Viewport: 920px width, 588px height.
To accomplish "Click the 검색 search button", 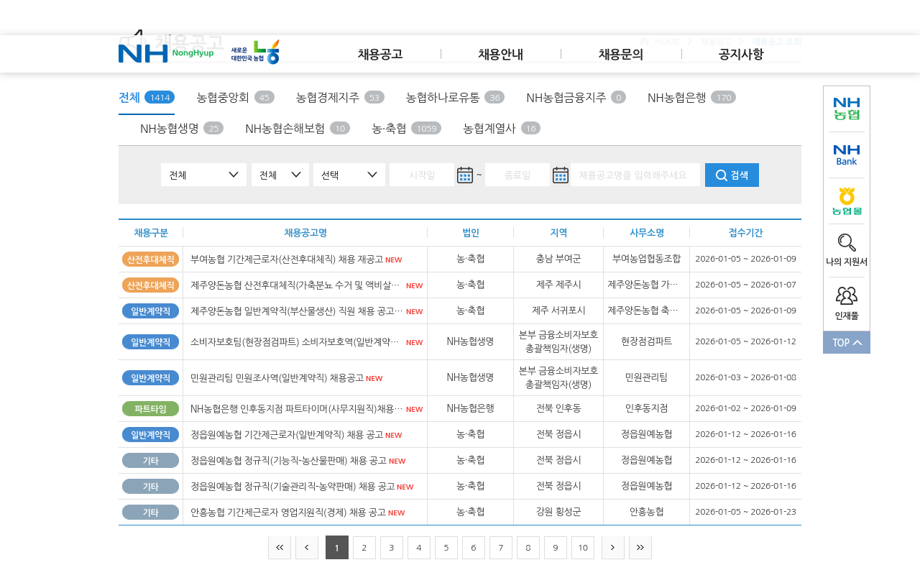I will [732, 175].
